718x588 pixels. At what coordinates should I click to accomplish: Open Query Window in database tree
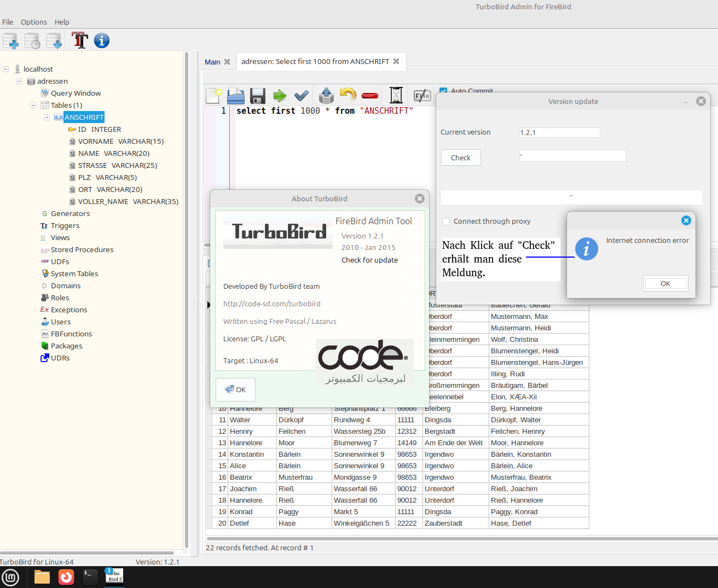coord(76,94)
